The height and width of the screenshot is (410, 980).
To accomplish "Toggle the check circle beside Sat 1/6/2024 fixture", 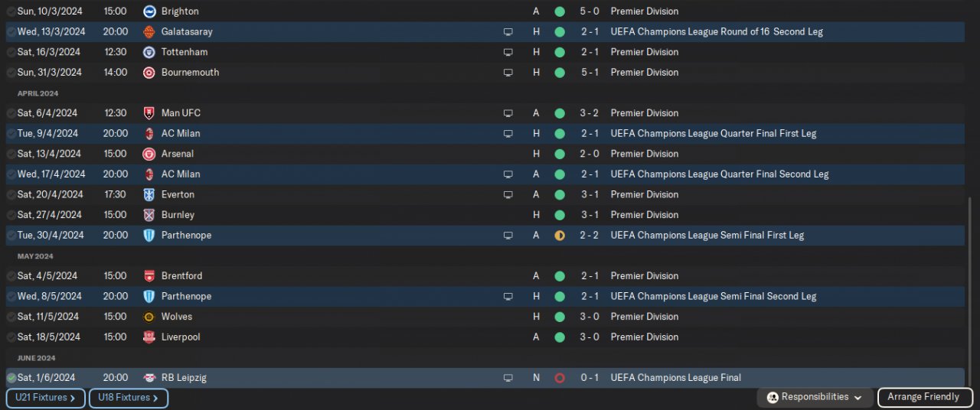I will tap(11, 378).
